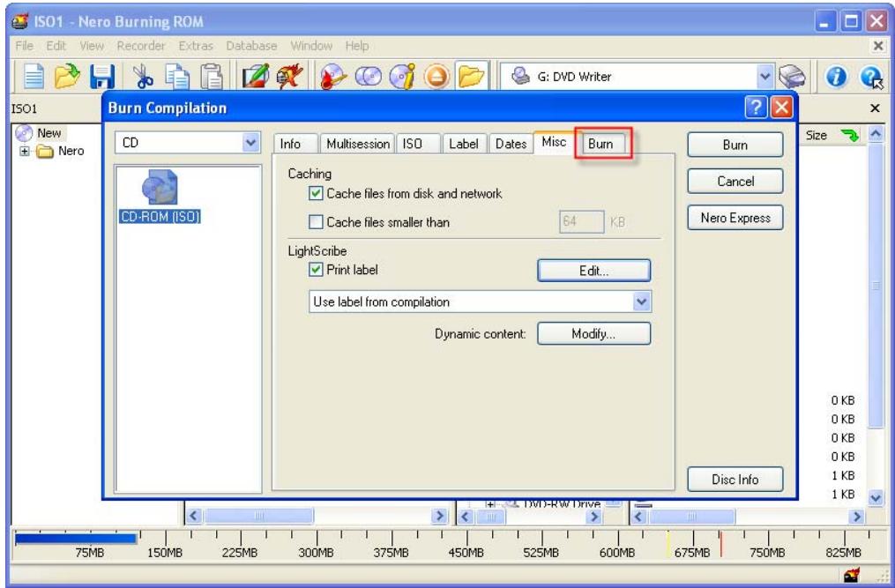Click the Disc info CD icon
The image size is (895, 588).
coord(402,77)
